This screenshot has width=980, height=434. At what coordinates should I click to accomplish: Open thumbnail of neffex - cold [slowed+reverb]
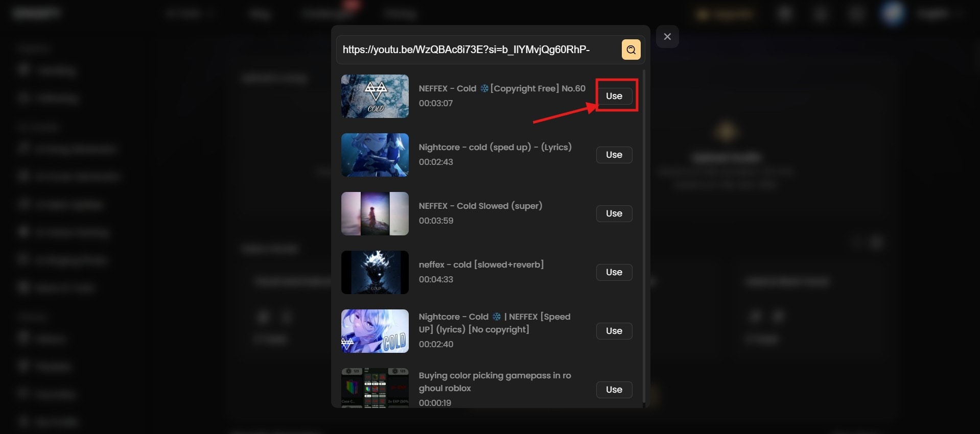pyautogui.click(x=375, y=273)
